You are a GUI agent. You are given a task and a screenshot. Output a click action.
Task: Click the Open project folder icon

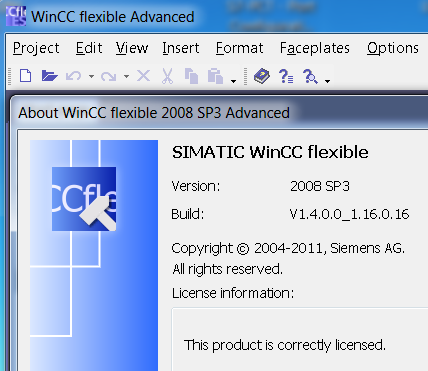[x=50, y=76]
